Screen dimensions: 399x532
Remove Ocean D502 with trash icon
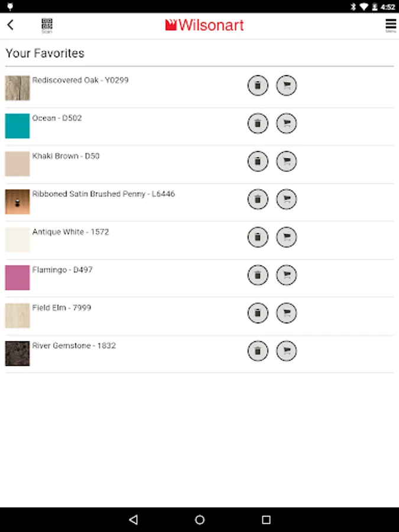[x=258, y=124]
